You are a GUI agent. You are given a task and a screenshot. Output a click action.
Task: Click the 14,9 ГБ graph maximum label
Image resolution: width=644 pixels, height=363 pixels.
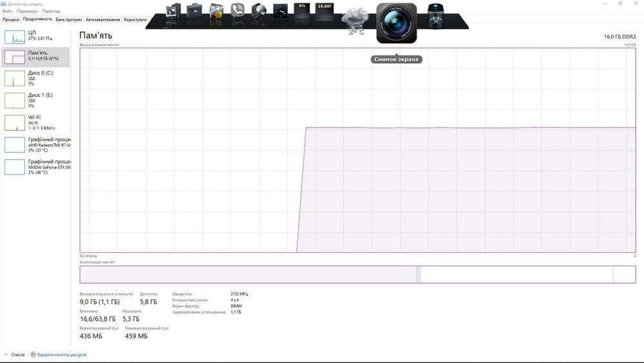pos(630,44)
